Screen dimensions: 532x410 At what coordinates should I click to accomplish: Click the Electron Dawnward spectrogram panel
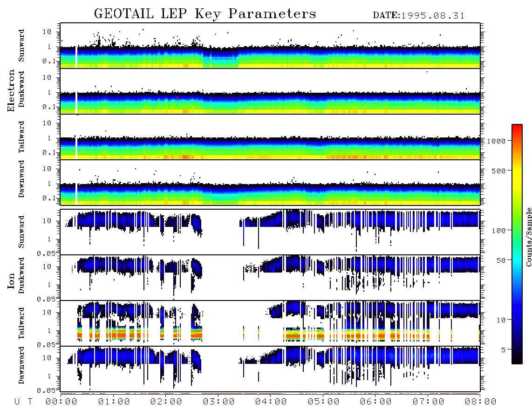(270, 182)
